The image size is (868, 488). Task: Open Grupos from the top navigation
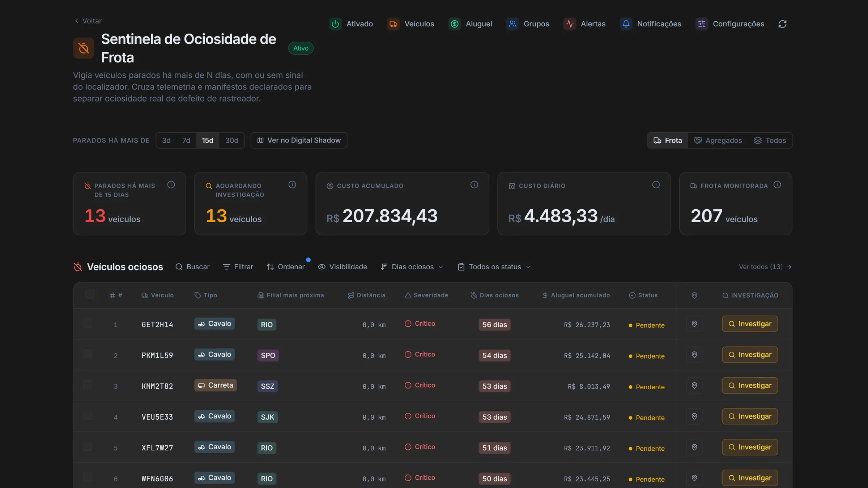(528, 24)
